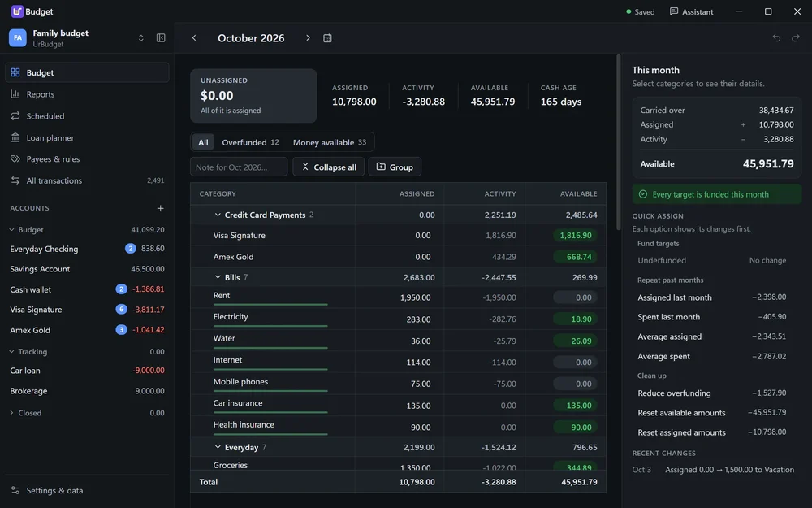
Task: Click the Collapse all button
Action: coord(328,167)
